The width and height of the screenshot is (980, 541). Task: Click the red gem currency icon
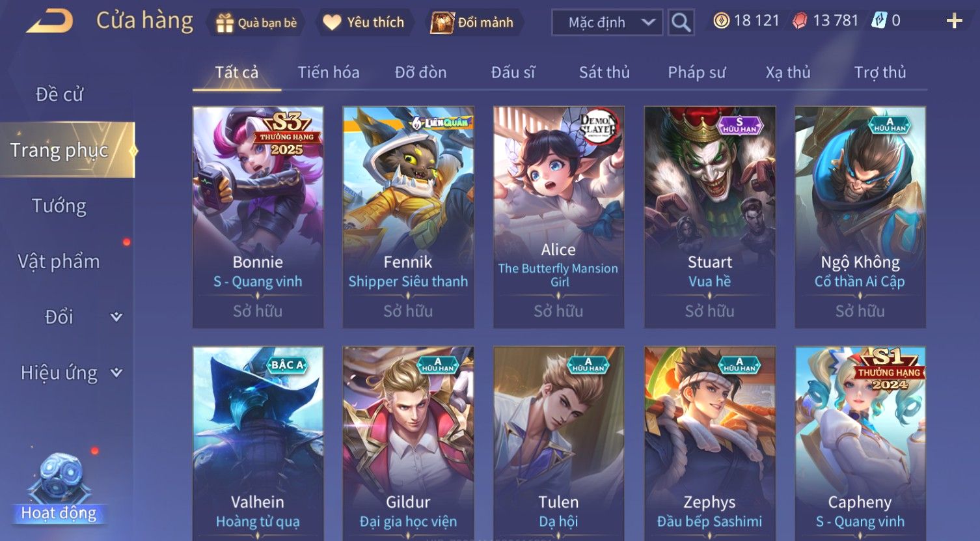click(800, 21)
